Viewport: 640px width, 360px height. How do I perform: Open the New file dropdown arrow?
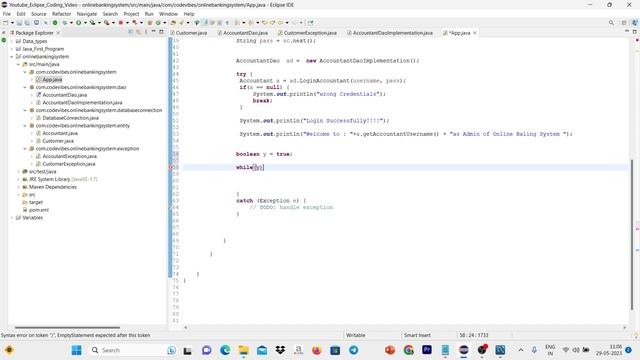tap(12, 23)
